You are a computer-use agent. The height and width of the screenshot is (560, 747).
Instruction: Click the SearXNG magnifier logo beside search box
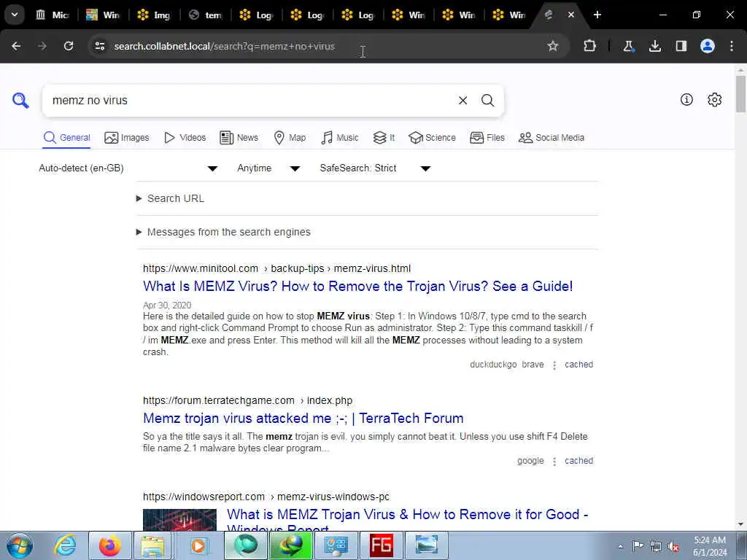[20, 101]
